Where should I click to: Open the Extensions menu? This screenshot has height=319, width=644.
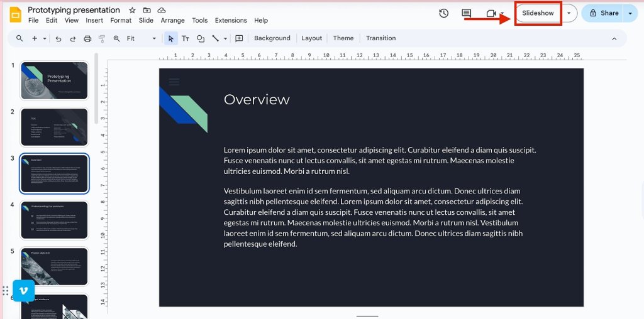(x=231, y=20)
